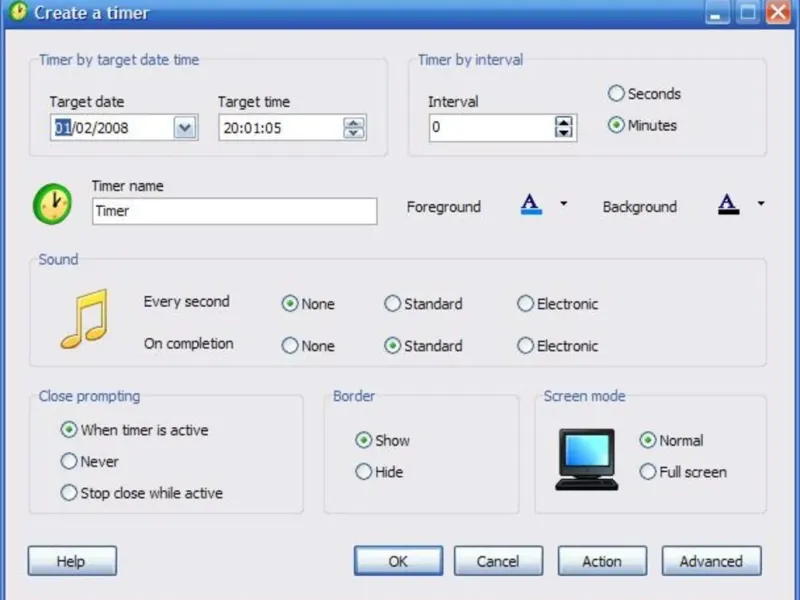Click the golden music note Sound icon

point(84,319)
